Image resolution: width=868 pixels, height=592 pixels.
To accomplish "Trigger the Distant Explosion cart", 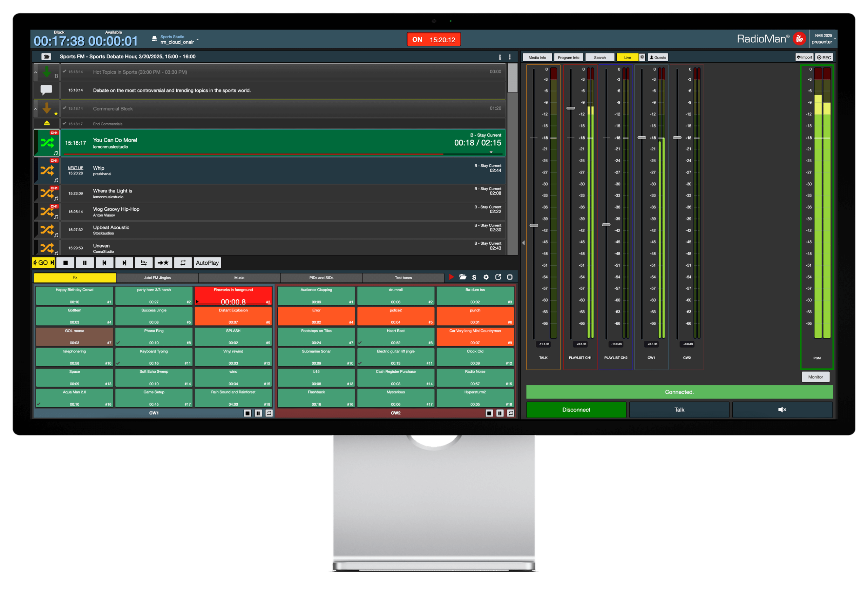I will [233, 316].
